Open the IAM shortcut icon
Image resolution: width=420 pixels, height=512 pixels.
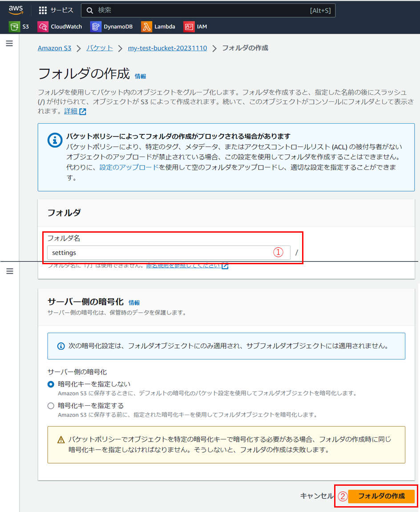click(189, 27)
